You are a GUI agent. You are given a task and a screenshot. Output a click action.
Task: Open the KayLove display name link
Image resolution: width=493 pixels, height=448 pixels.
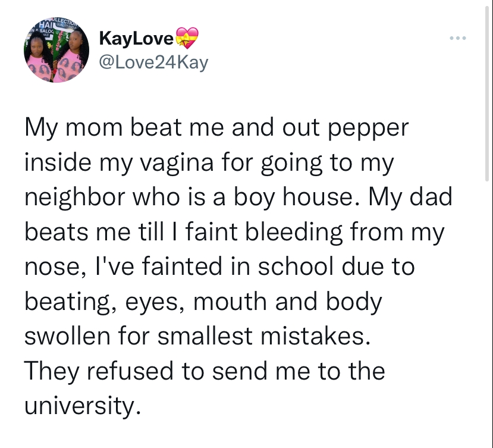point(136,39)
